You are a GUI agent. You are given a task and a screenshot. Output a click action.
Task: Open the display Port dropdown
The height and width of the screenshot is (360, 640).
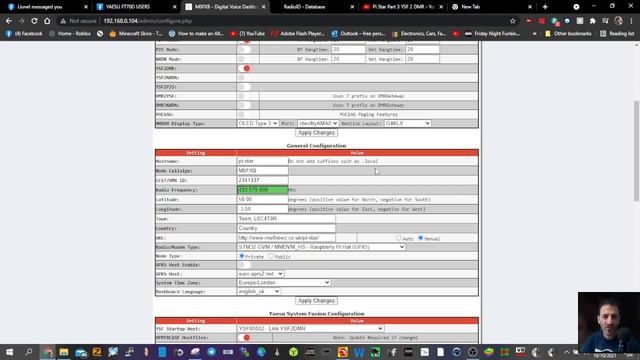pyautogui.click(x=318, y=123)
